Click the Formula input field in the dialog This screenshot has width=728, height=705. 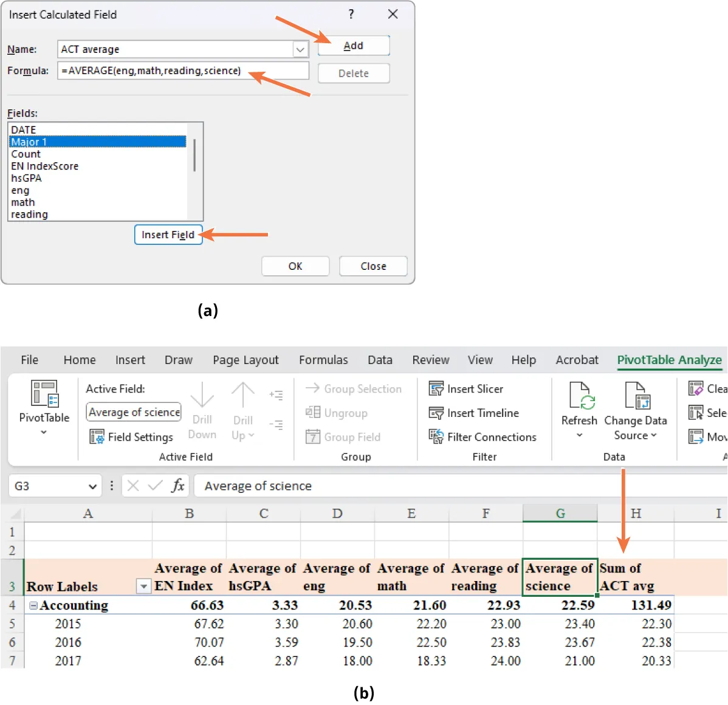point(182,70)
